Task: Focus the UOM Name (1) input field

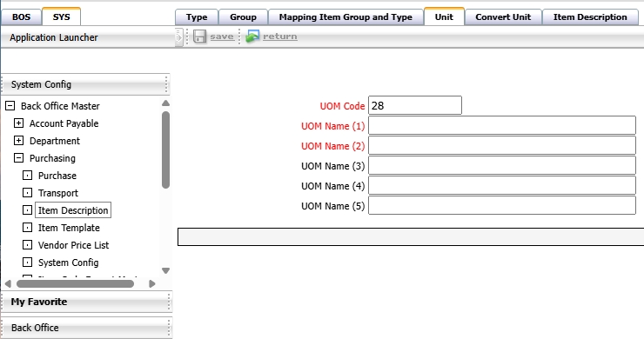Action: coord(502,125)
